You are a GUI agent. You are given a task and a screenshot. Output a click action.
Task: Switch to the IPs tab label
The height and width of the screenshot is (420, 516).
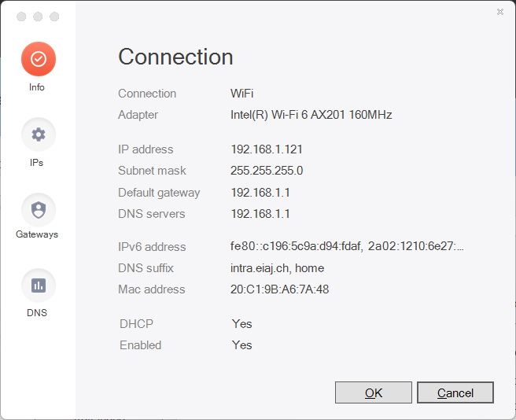click(x=37, y=163)
